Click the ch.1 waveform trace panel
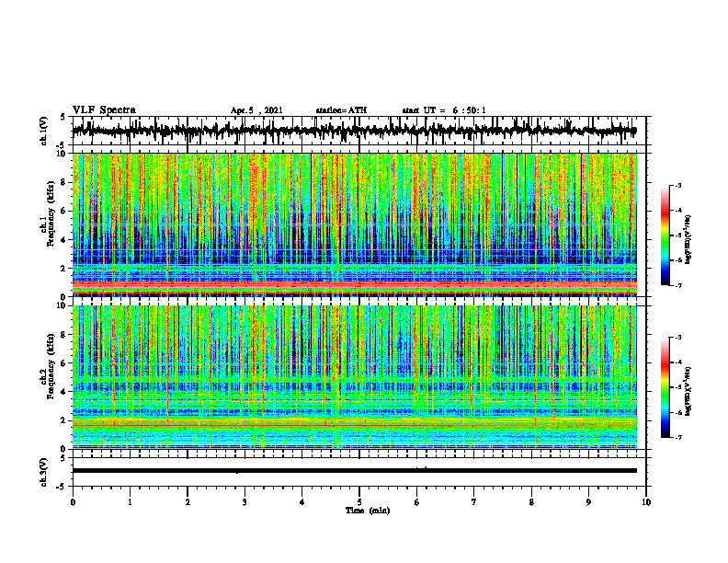This screenshot has width=728, height=563. point(359,131)
